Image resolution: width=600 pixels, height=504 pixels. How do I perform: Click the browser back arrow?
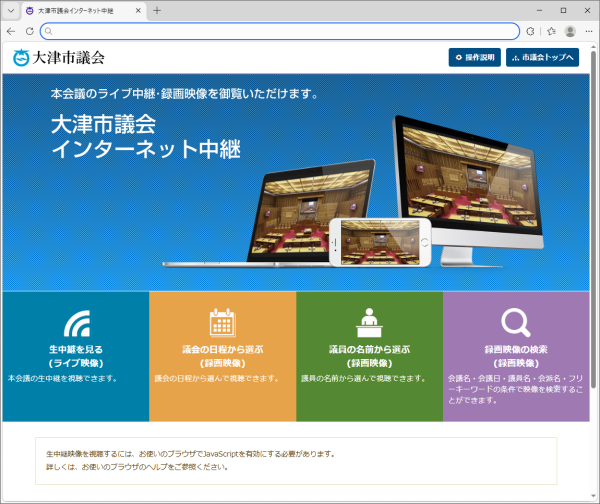(x=11, y=31)
